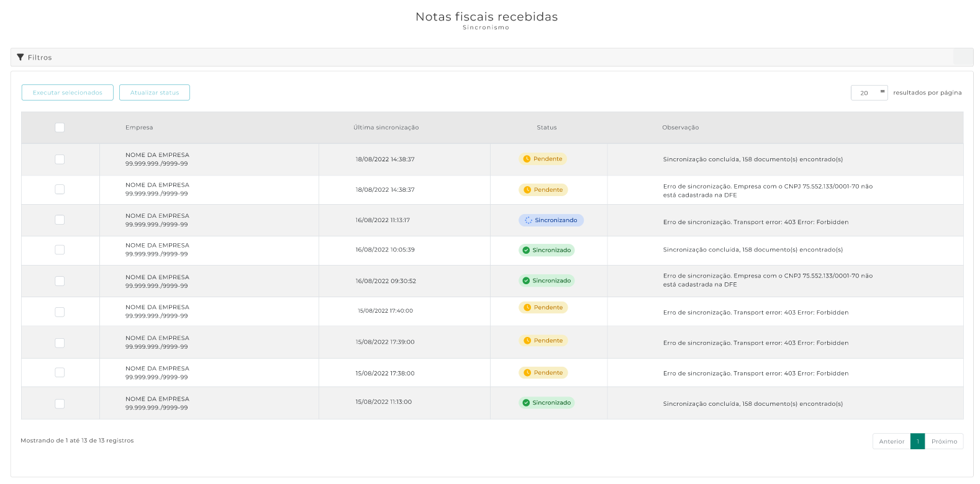Screen dimensions: 980x484
Task: Sort by Última sincronização column header
Action: [x=386, y=128]
